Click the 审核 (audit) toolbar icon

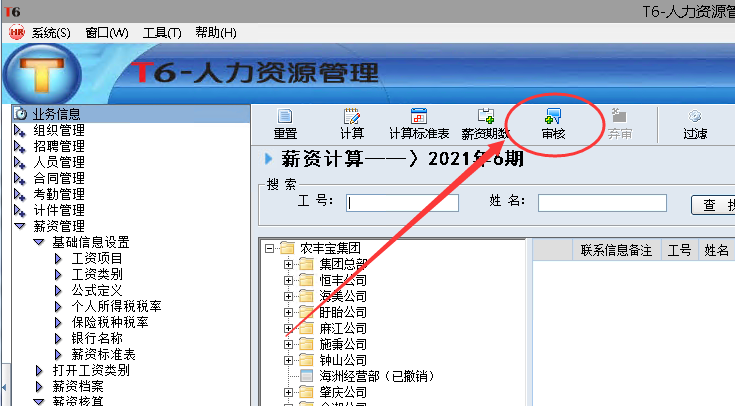553,116
